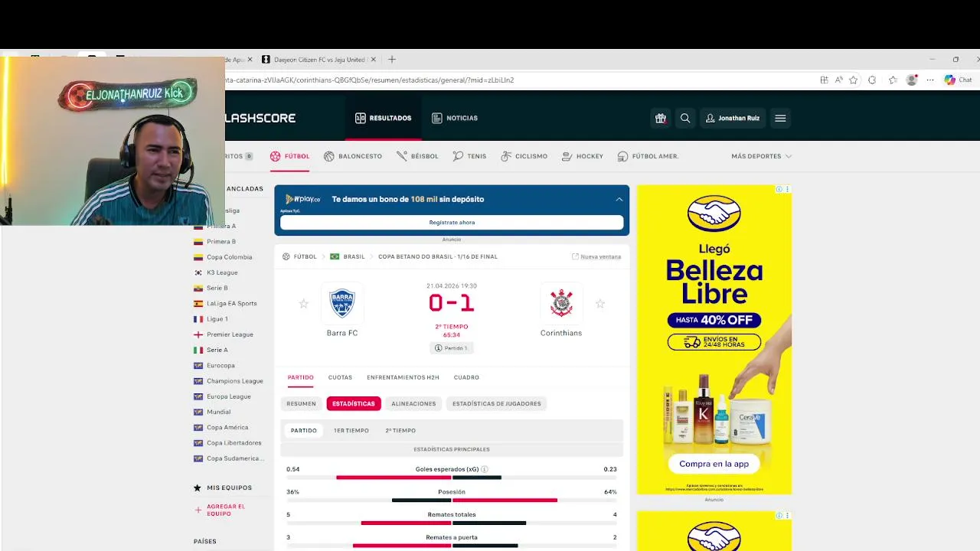Viewport: 980px width, 551px height.
Task: Select Baloncesto sport
Action: click(353, 156)
